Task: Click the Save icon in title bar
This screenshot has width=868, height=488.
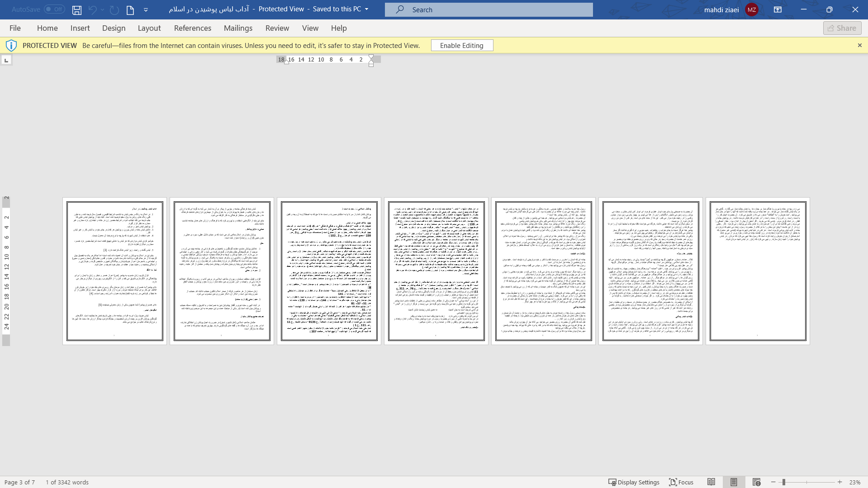Action: [77, 9]
